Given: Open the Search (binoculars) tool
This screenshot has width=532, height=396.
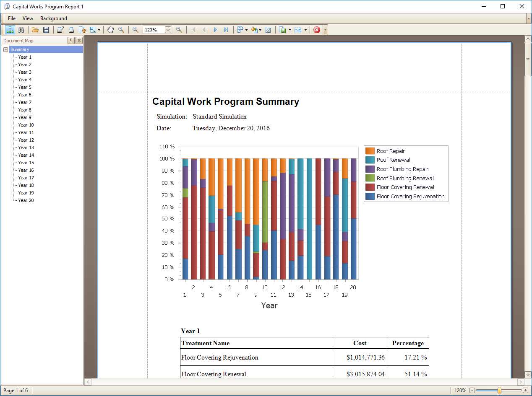Looking at the screenshot, I should pyautogui.click(x=21, y=29).
